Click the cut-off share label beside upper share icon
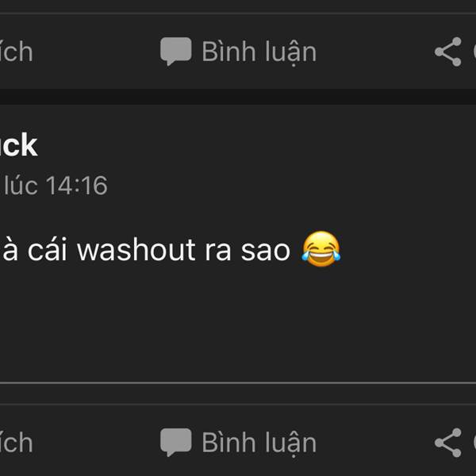476x476 pixels. pos(474,52)
